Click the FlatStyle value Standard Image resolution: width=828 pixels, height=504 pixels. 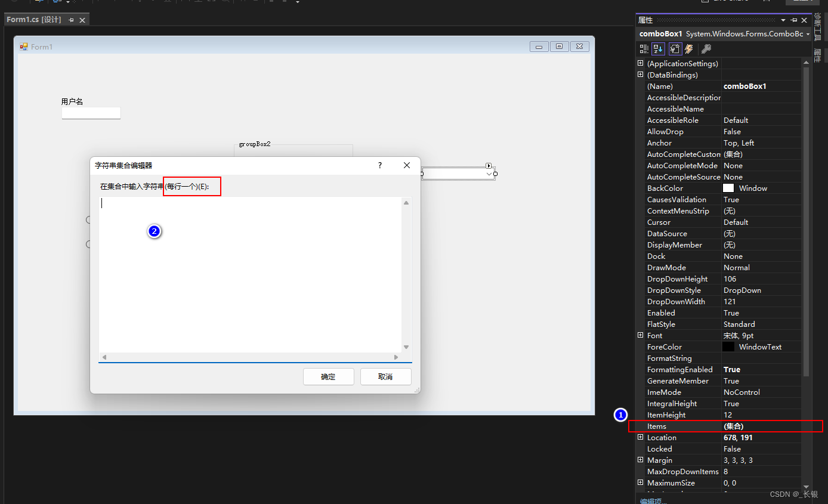click(x=739, y=324)
